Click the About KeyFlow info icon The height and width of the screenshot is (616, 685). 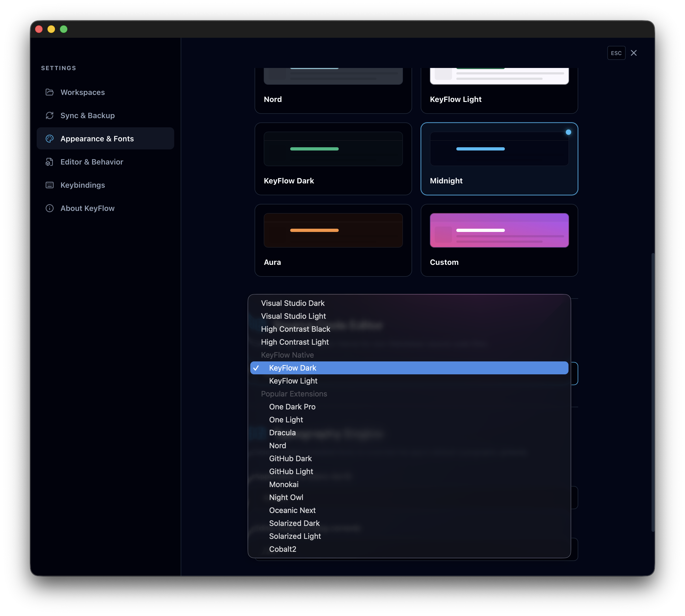[x=50, y=208]
